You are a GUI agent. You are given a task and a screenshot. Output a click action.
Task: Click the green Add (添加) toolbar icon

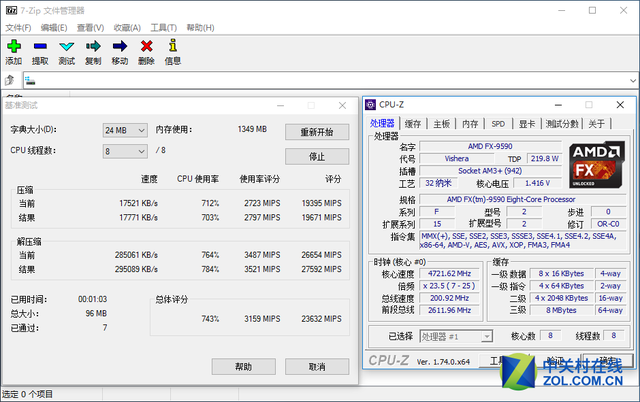13,46
